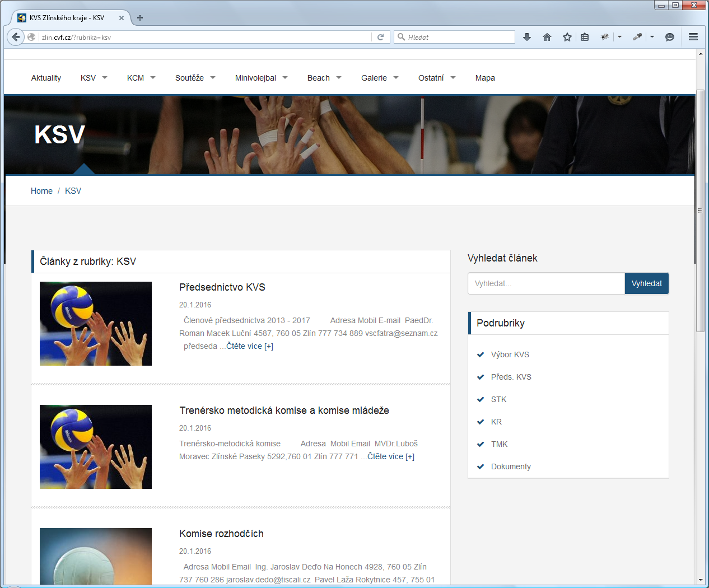Click the bug extension icon in toolbar
Viewport: 709px width, 588px height.
tap(605, 37)
